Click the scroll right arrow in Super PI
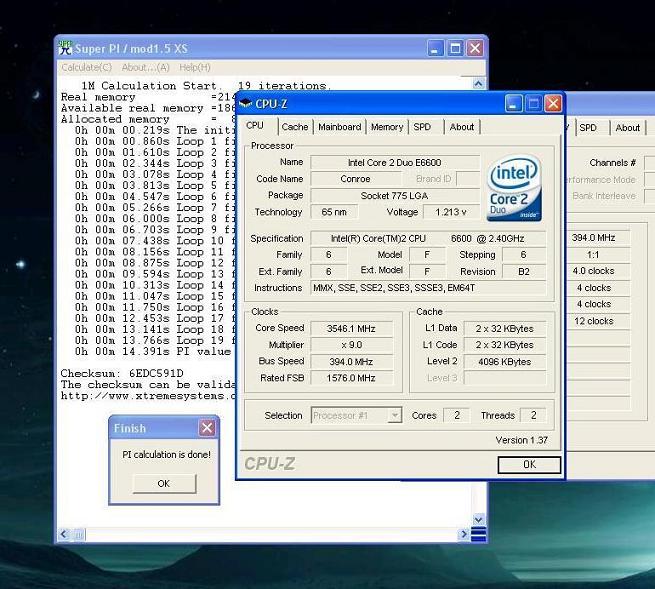 (463, 534)
